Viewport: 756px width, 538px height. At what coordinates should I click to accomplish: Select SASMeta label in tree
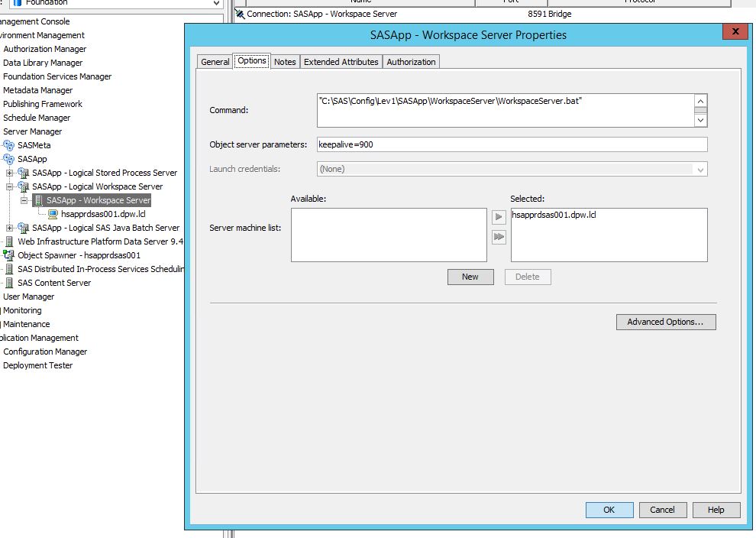(x=34, y=145)
